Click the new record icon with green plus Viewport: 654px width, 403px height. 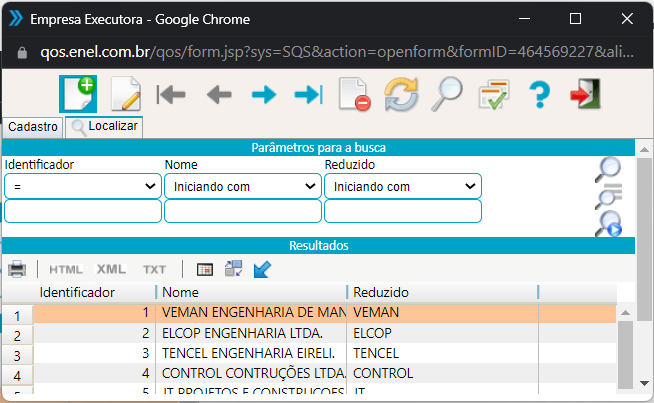[78, 94]
